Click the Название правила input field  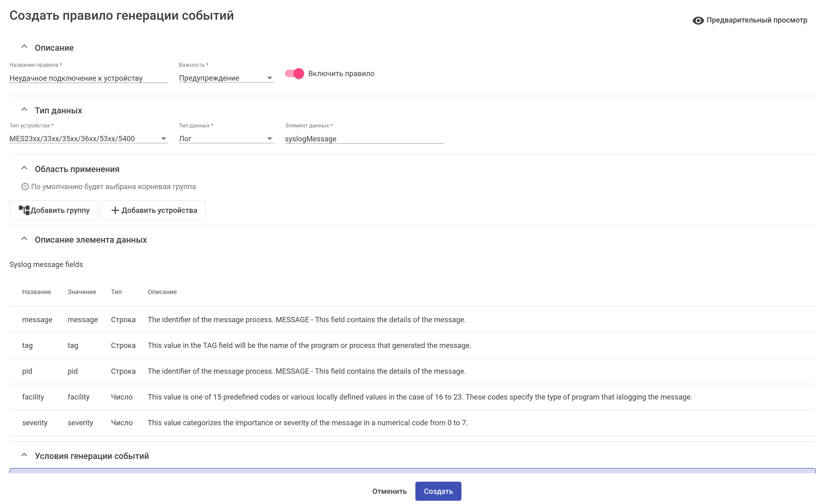pyautogui.click(x=88, y=78)
